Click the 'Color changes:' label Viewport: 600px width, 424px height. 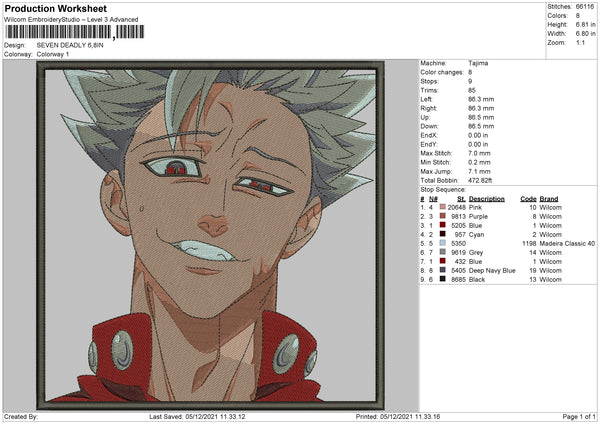point(442,72)
